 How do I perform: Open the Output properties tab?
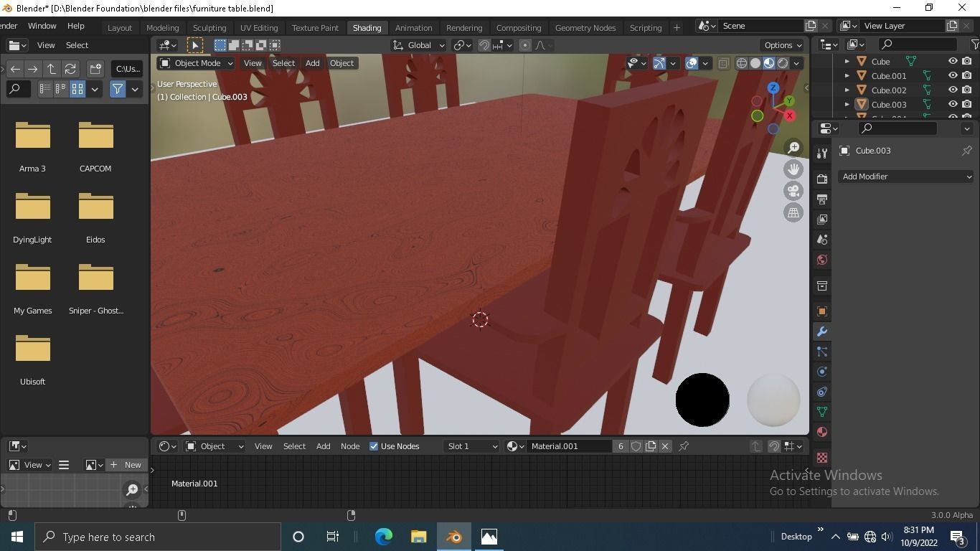tap(822, 199)
